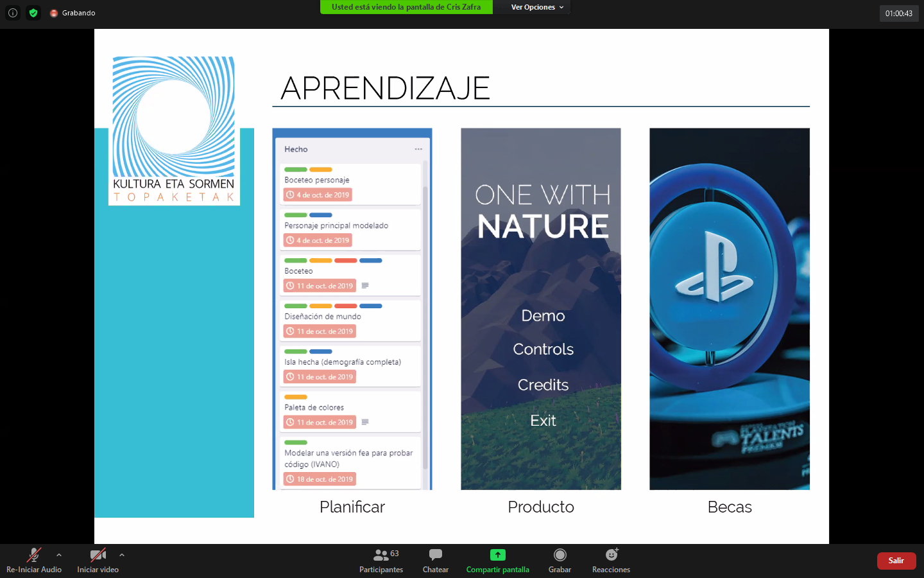Click the green encryption shield icon
Screen dimensions: 924x578
33,13
